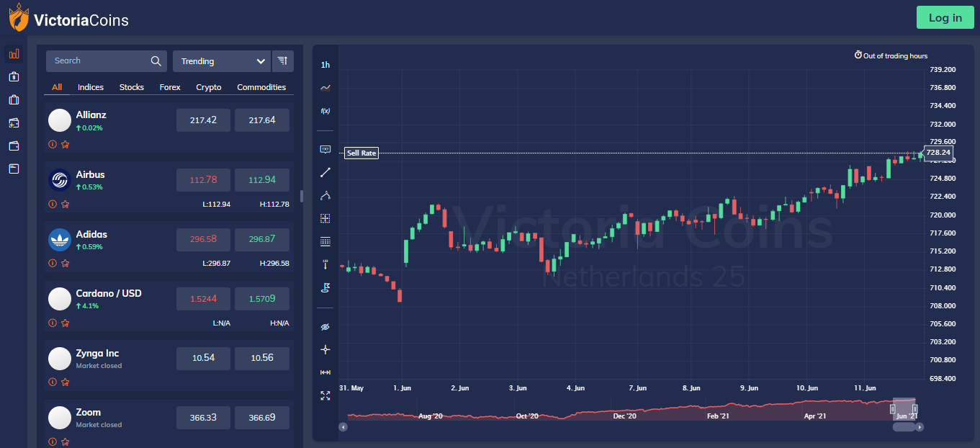The height and width of the screenshot is (448, 980).
Task: Click the navigator scroll right arrow
Action: [x=920, y=427]
